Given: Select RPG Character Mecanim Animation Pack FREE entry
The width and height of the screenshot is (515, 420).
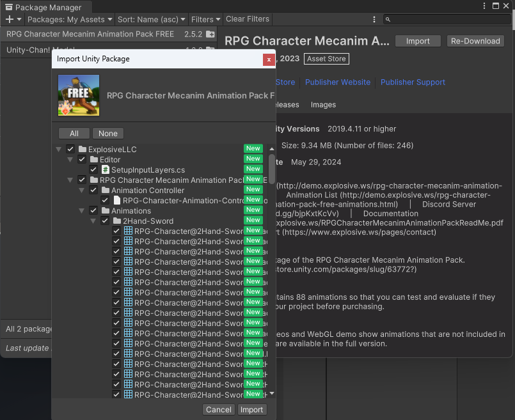Looking at the screenshot, I should coord(108,34).
